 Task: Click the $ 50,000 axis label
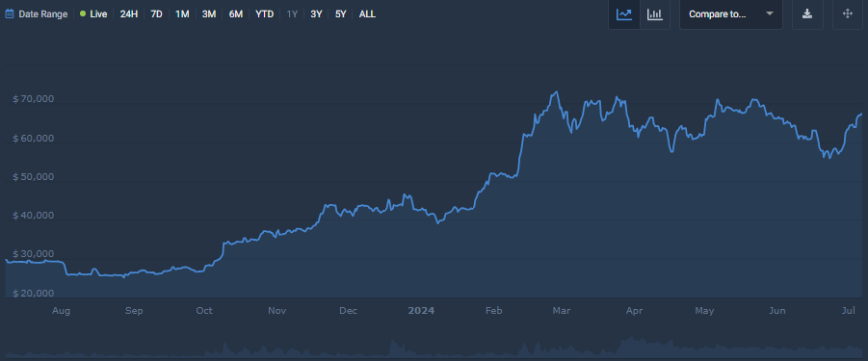tap(34, 177)
